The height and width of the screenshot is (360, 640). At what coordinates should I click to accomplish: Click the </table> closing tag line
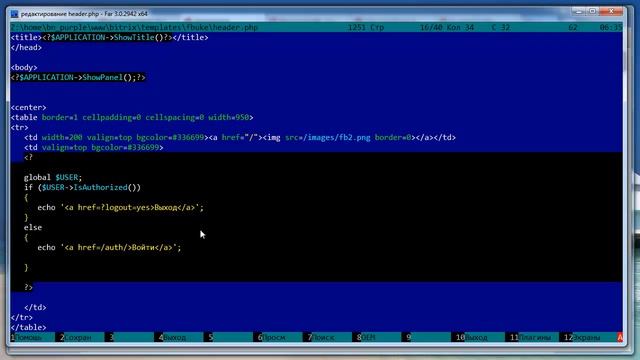click(28, 327)
